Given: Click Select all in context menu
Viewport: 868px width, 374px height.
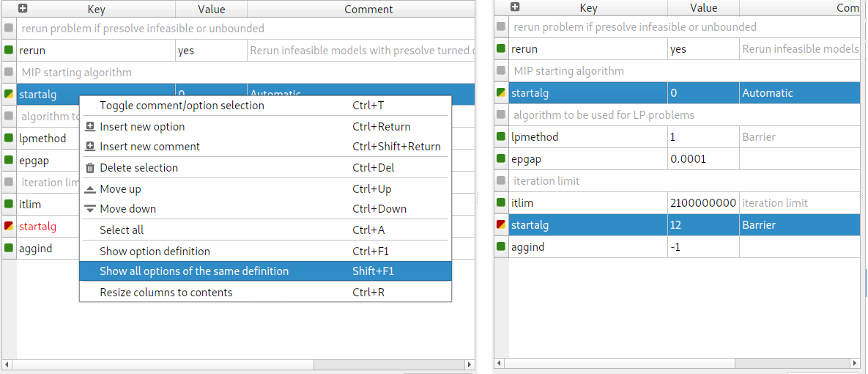Looking at the screenshot, I should 122,230.
